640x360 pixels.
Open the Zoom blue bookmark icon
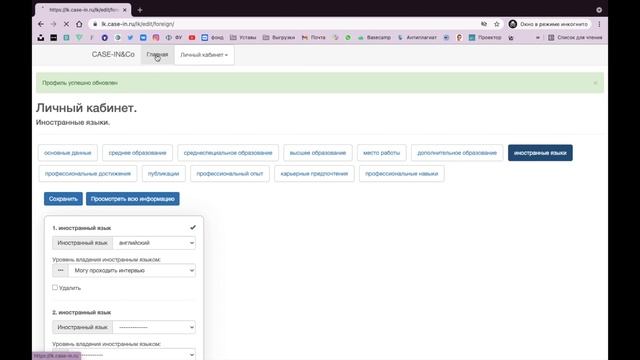(143, 38)
